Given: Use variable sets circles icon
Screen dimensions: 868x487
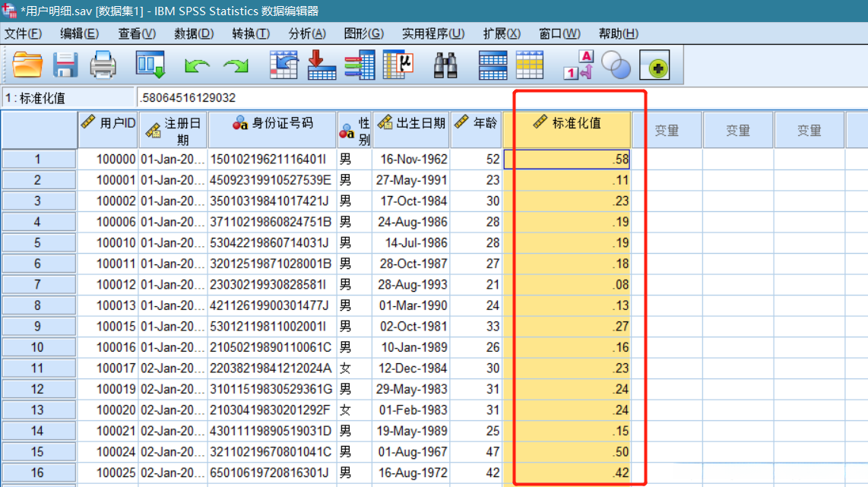Looking at the screenshot, I should click(616, 65).
